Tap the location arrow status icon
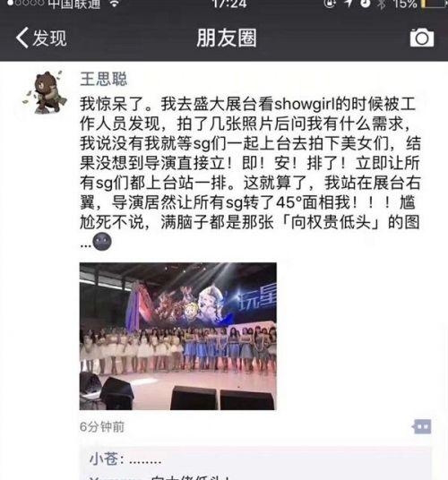 349,3
